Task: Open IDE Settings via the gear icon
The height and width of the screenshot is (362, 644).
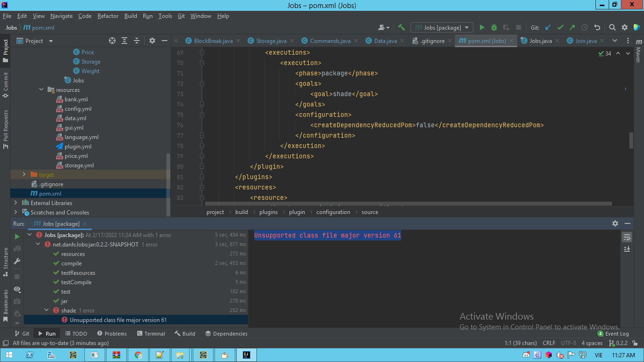Action: pos(624,27)
